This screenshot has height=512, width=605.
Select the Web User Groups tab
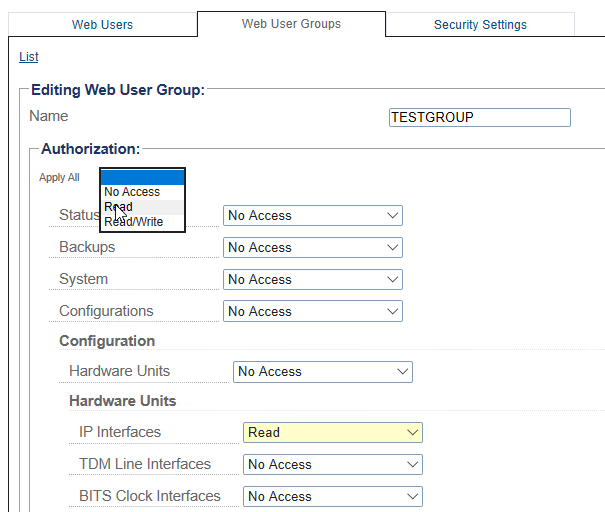(291, 24)
